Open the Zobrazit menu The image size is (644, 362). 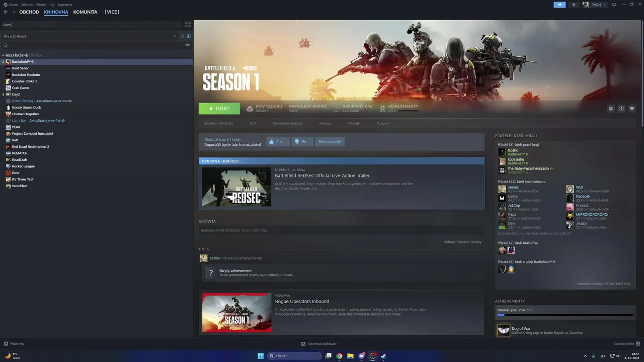pos(27,5)
